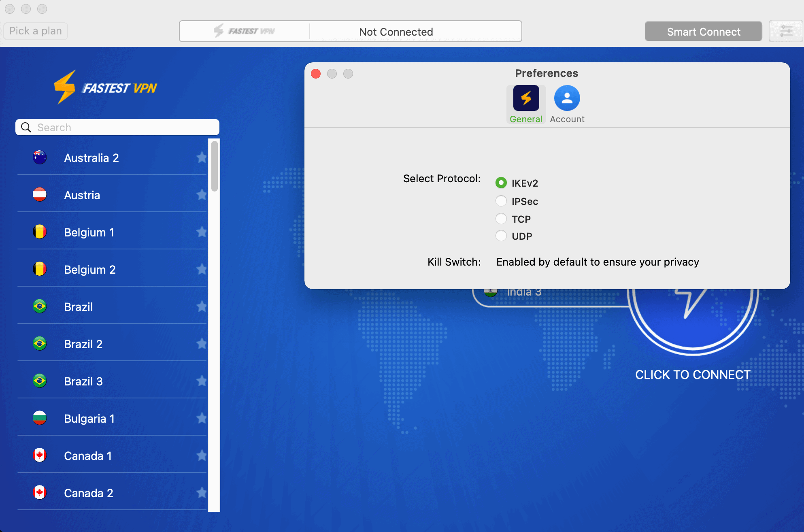Click the Canada 1 flag icon
Viewport: 804px width, 532px height.
[39, 455]
